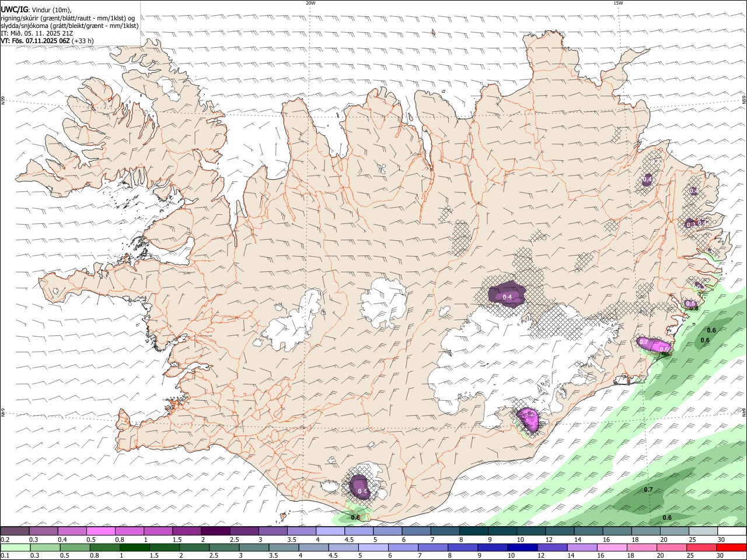Image resolution: width=747 pixels, height=560 pixels.
Task: Select the light green 0.3 swatch, lower scale
Action: tap(46, 548)
